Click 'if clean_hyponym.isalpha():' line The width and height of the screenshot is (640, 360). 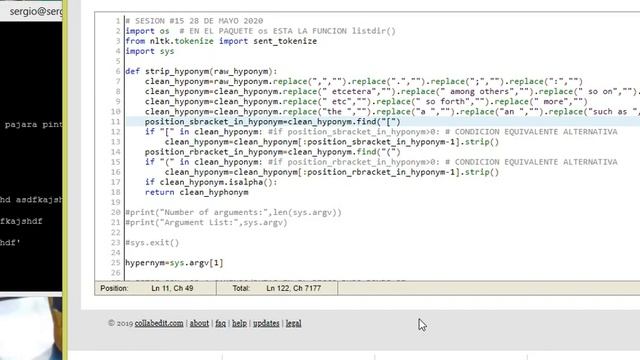tap(211, 182)
